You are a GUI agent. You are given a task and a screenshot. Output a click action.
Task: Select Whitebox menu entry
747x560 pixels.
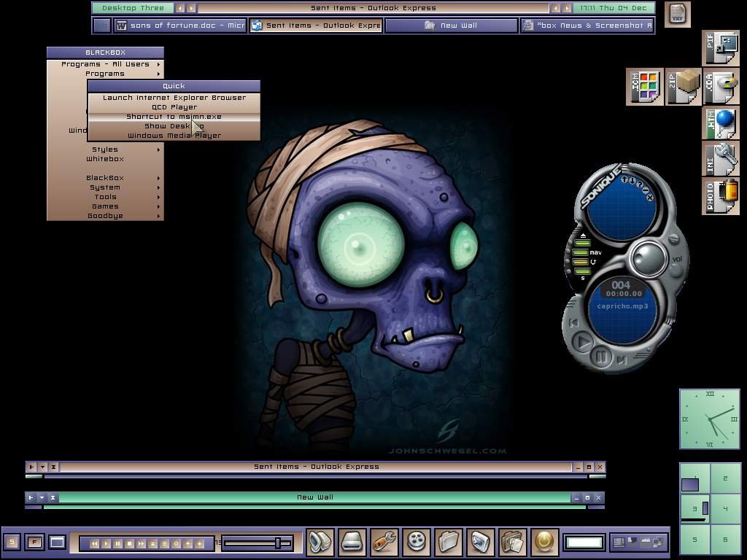point(105,158)
